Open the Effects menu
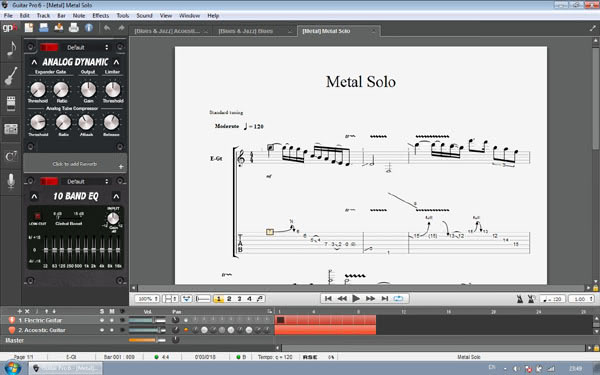600x375 pixels. pyautogui.click(x=101, y=16)
